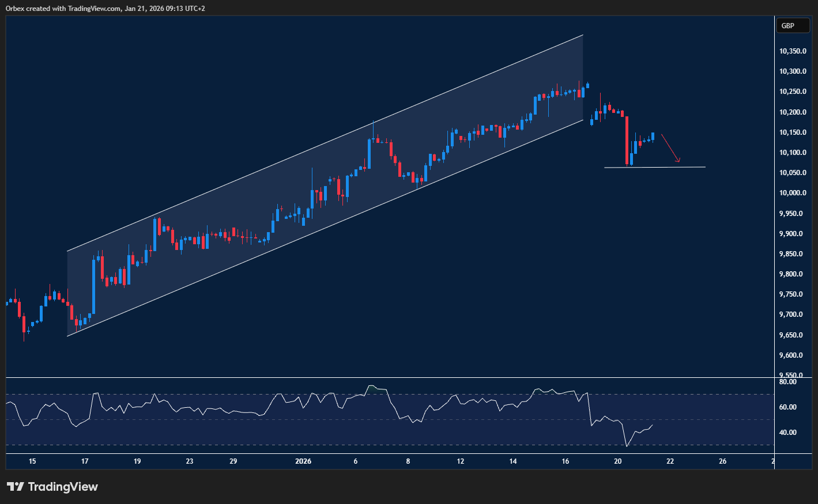The width and height of the screenshot is (818, 504).
Task: Click the 40.00 level in the indicator pane
Action: pos(787,432)
